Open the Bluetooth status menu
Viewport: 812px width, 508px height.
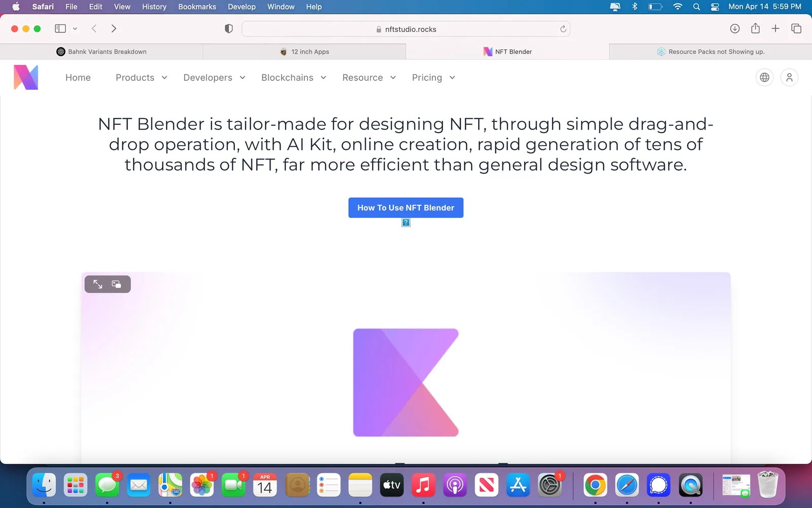click(x=634, y=7)
